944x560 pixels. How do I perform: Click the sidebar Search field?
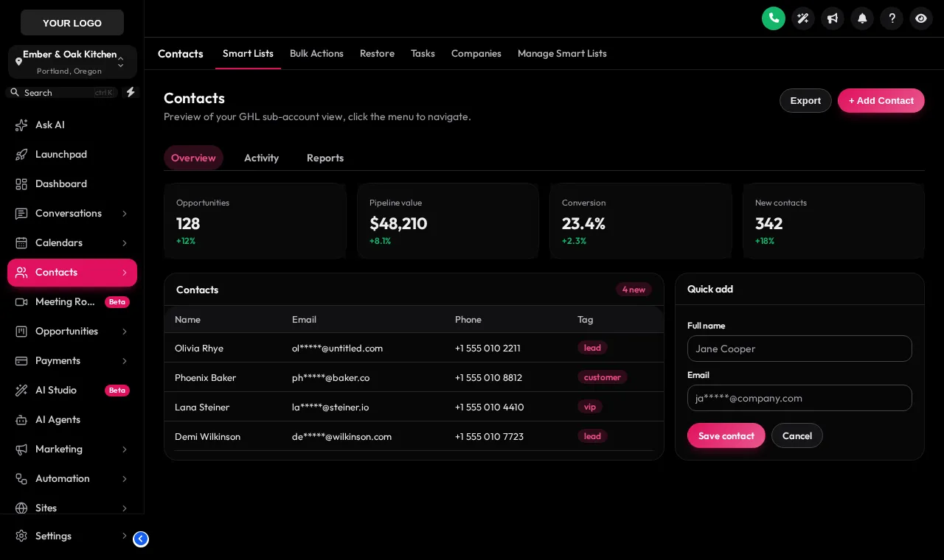click(62, 92)
